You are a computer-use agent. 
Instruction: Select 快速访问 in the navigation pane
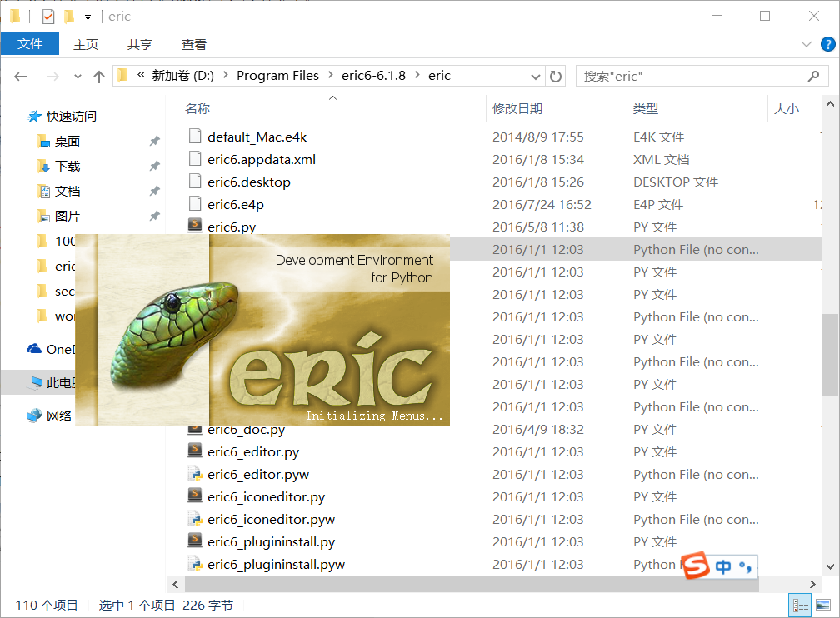(72, 117)
